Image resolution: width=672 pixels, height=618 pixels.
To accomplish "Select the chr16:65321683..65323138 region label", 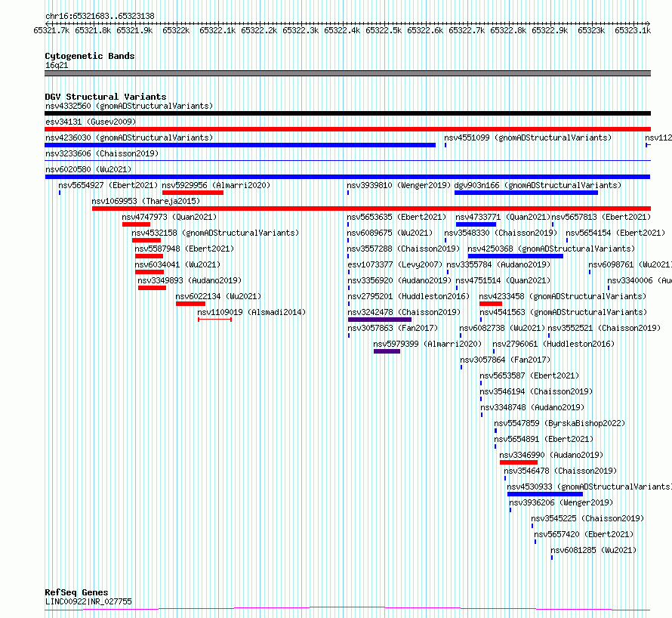I will click(x=100, y=17).
